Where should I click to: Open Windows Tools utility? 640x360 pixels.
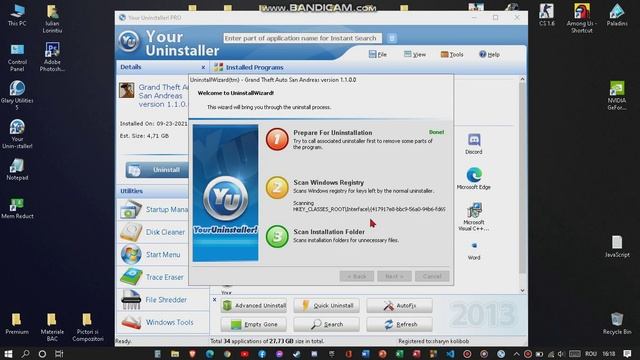point(157,322)
